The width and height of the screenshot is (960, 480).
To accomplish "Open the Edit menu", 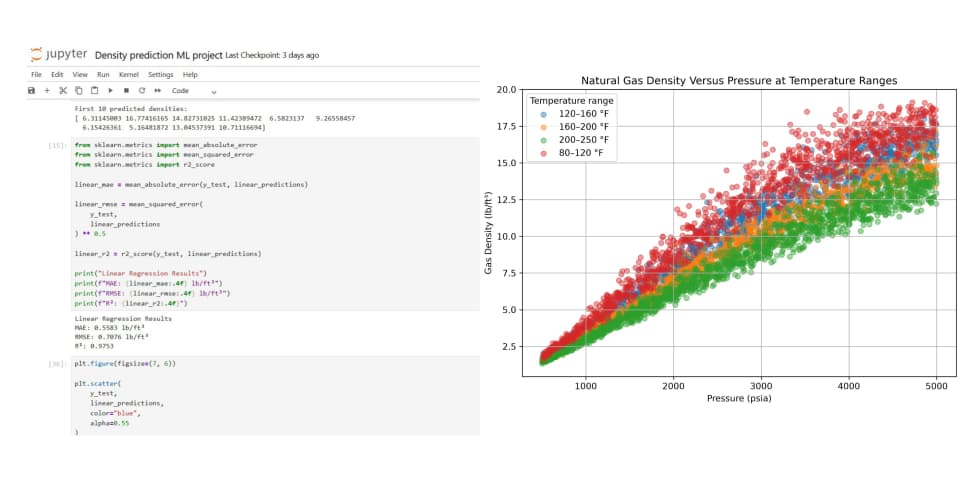I will coord(57,75).
